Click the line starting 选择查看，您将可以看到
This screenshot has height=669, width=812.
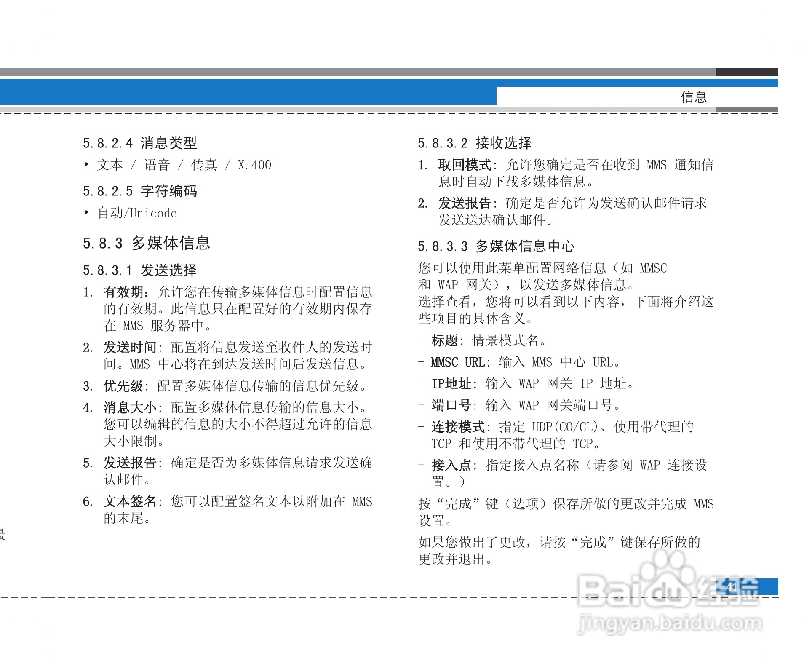tap(566, 302)
